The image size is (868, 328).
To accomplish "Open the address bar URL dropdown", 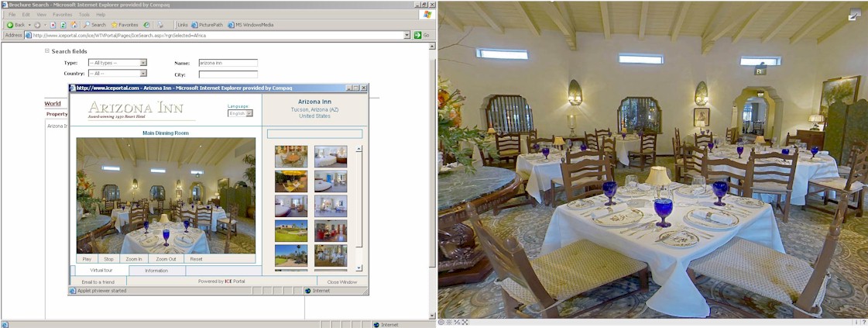I will point(407,35).
